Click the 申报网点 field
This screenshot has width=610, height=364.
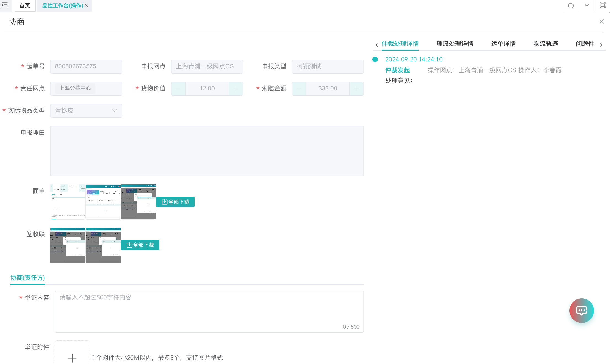[x=207, y=66]
